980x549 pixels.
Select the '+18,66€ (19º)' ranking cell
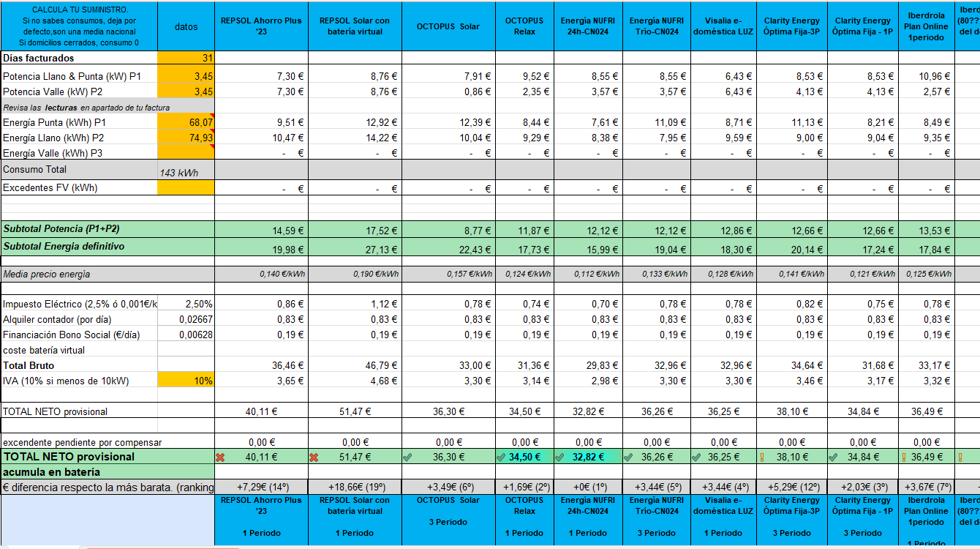click(355, 488)
